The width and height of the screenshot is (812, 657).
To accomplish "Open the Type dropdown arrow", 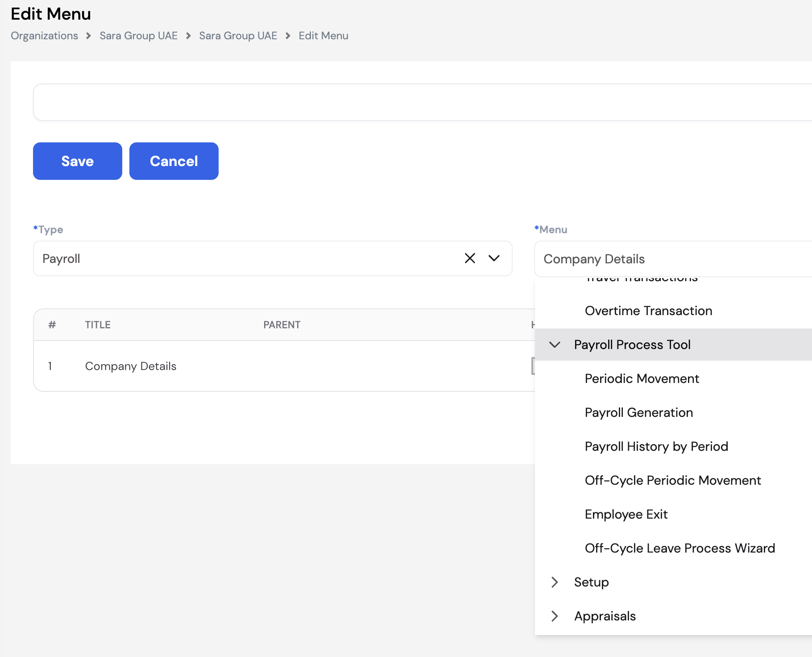I will click(494, 258).
